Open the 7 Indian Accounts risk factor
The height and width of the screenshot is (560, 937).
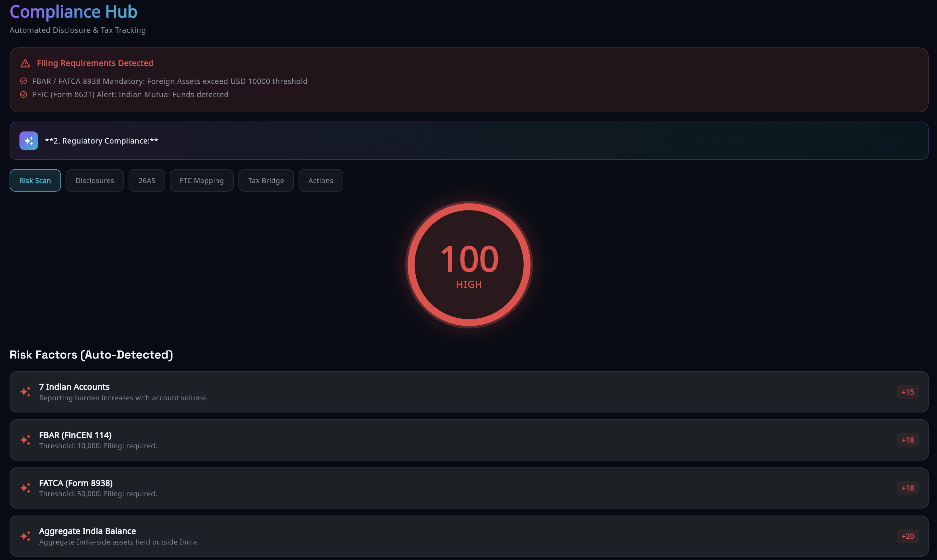[469, 392]
